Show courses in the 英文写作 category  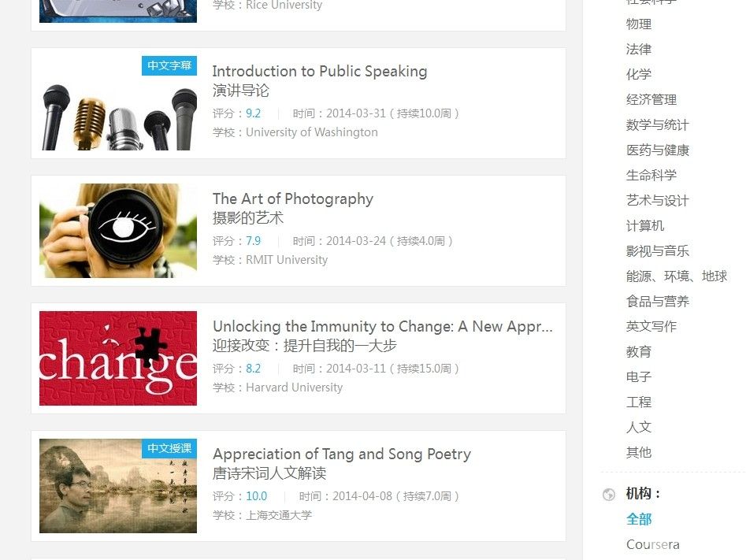pos(651,326)
